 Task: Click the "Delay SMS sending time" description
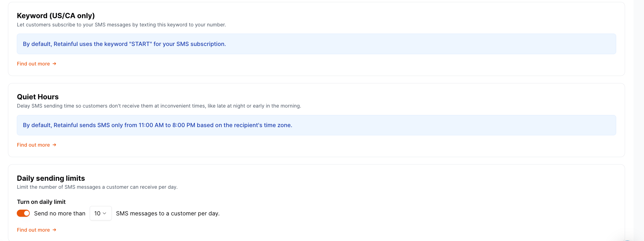[x=159, y=106]
